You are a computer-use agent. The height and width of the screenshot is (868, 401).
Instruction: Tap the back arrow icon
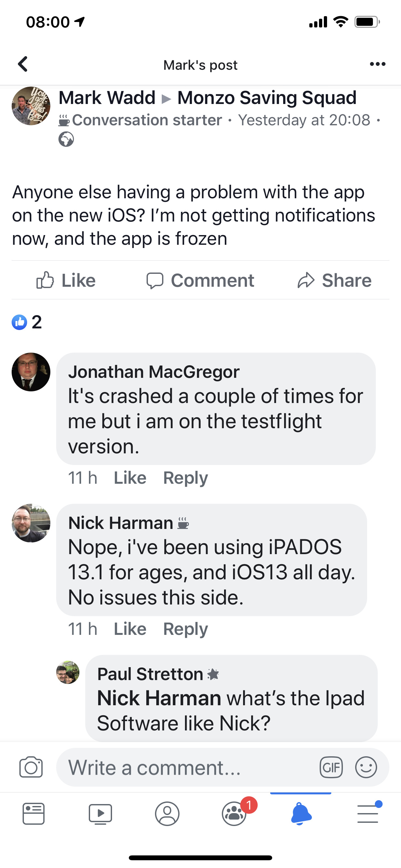(23, 64)
